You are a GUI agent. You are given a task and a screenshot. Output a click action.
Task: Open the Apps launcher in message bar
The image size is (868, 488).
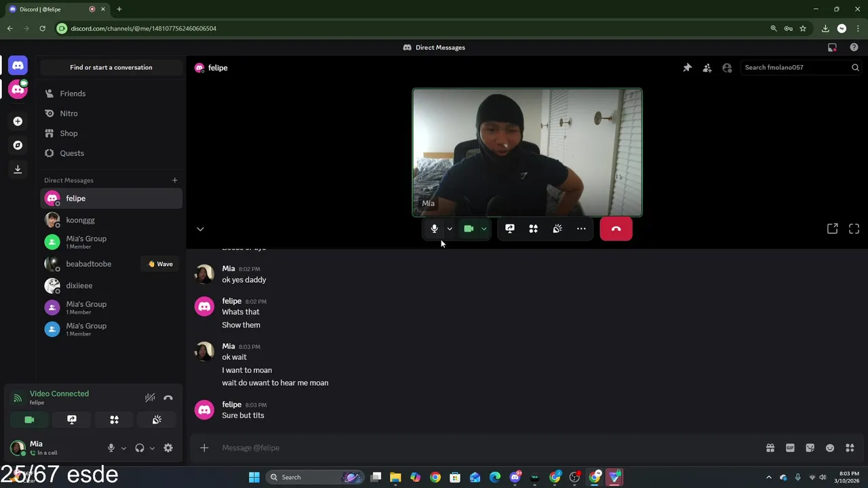[x=850, y=448]
